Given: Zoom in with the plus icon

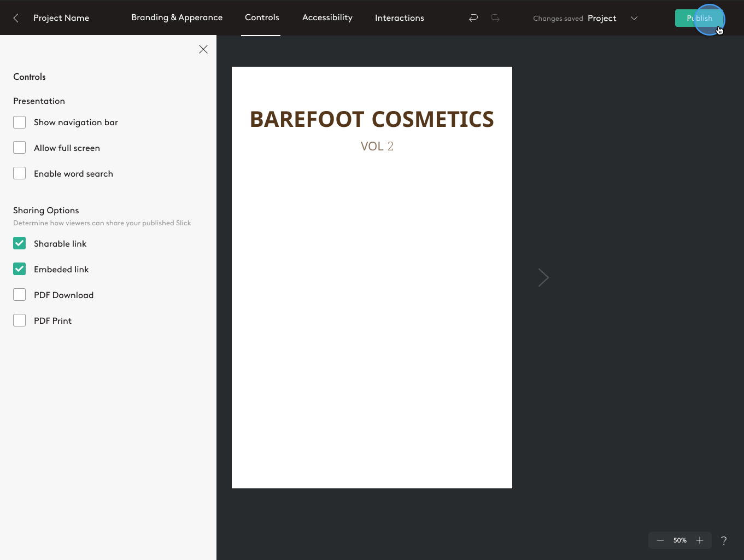Looking at the screenshot, I should [x=700, y=540].
